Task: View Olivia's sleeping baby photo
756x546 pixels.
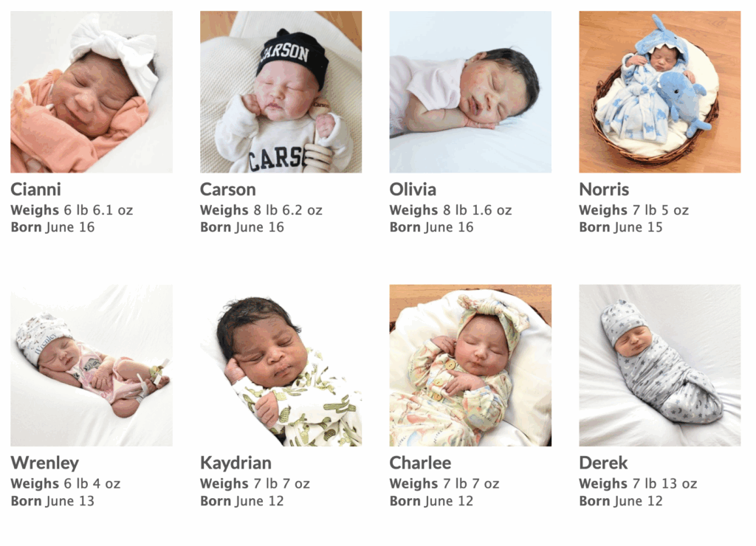Action: tap(470, 92)
